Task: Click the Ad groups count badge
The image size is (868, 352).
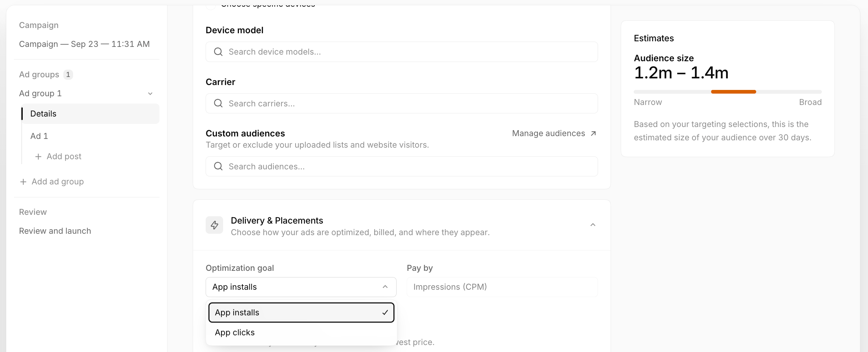Action: tap(68, 75)
